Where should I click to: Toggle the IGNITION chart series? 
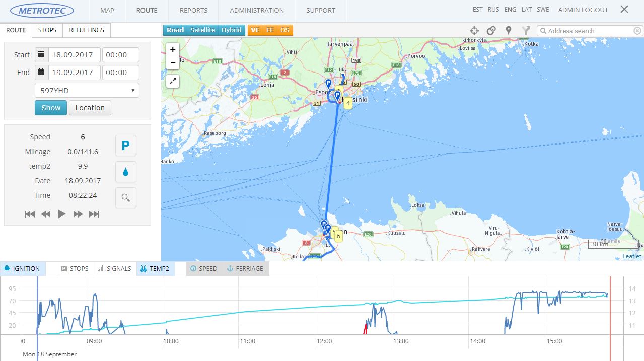[22, 269]
